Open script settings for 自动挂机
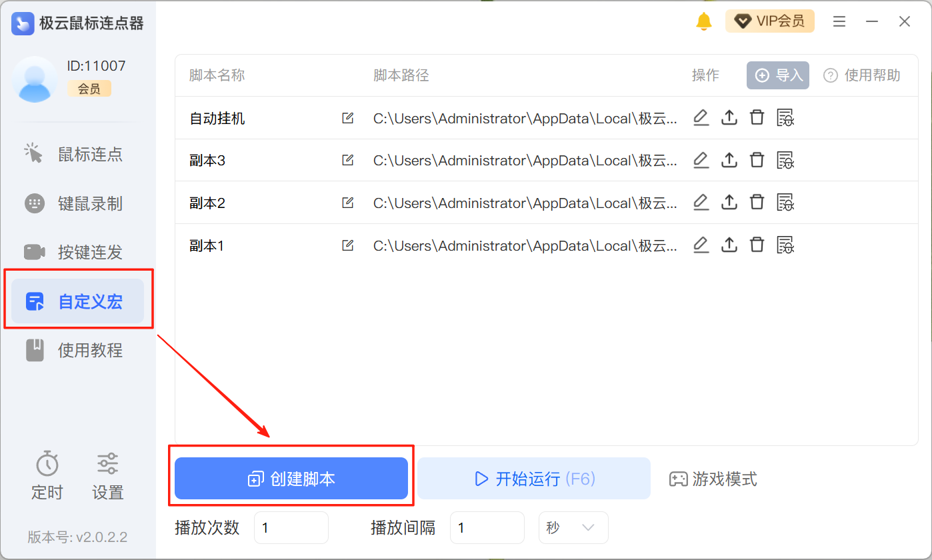 785,118
